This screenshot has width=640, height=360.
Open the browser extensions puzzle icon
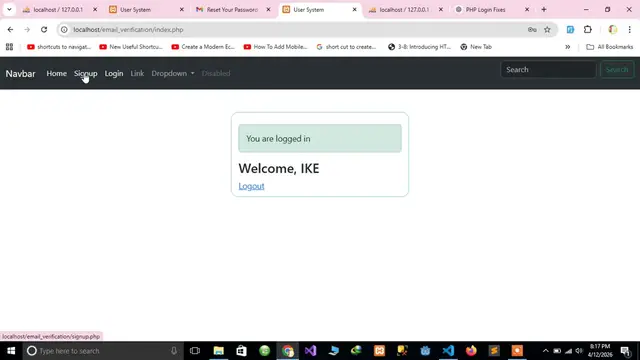coord(588,29)
